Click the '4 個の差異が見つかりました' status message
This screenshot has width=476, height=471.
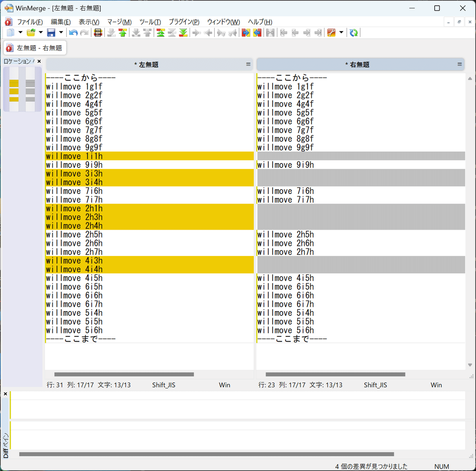coord(371,467)
